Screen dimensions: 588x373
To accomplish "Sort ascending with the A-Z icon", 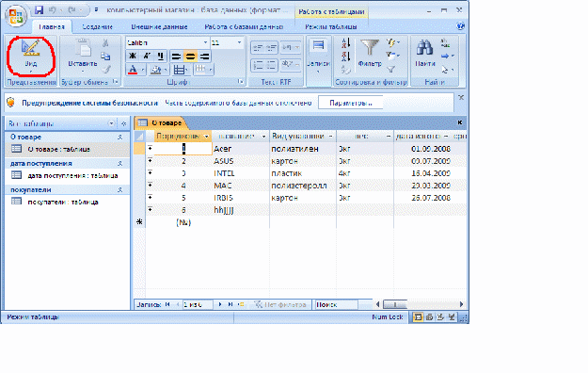I will pos(345,43).
